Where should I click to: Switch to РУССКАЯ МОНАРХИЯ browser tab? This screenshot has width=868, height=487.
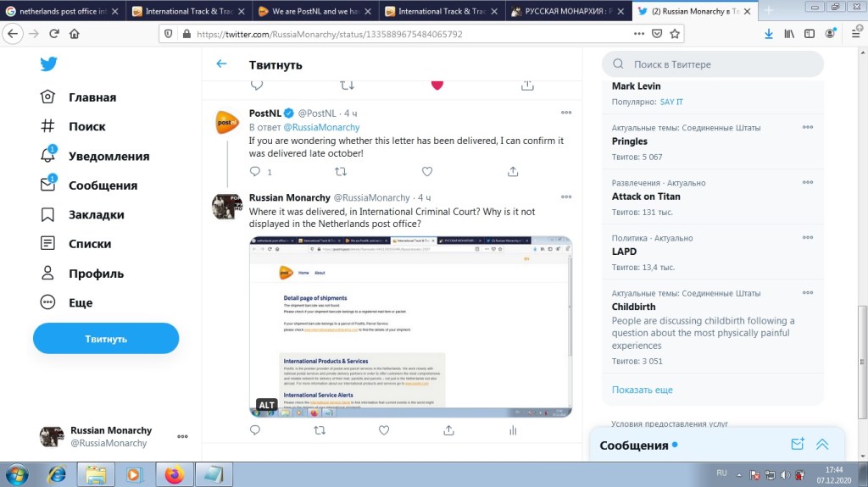(568, 11)
